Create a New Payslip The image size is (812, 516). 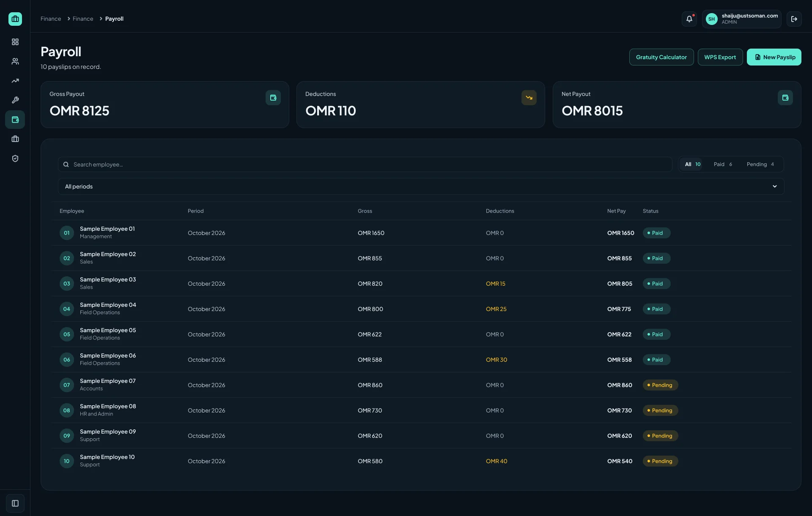(774, 57)
